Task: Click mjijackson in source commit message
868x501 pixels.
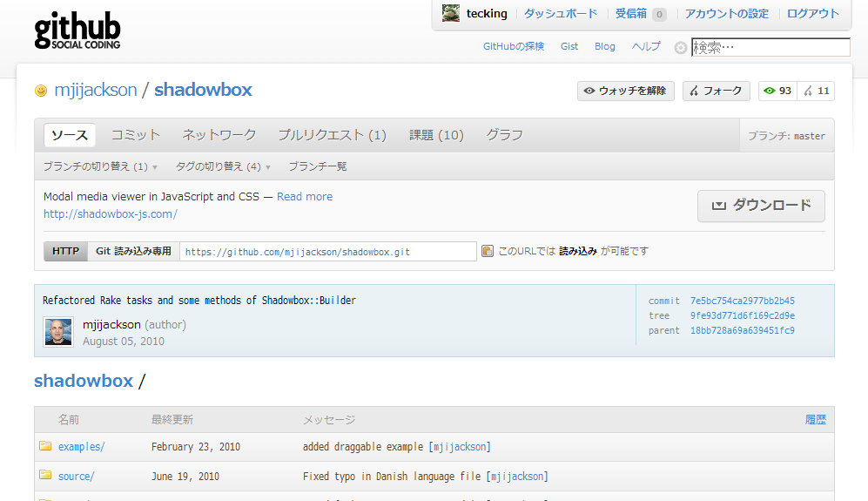Action: (x=517, y=476)
